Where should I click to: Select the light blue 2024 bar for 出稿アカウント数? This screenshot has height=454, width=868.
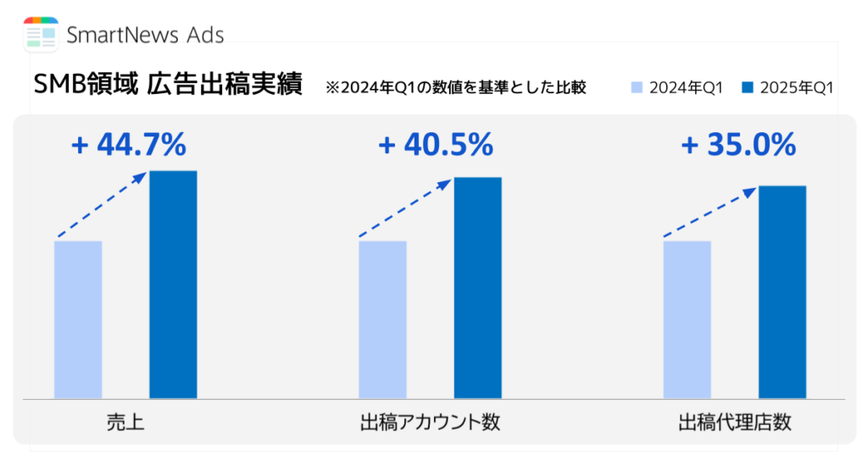pos(382,319)
